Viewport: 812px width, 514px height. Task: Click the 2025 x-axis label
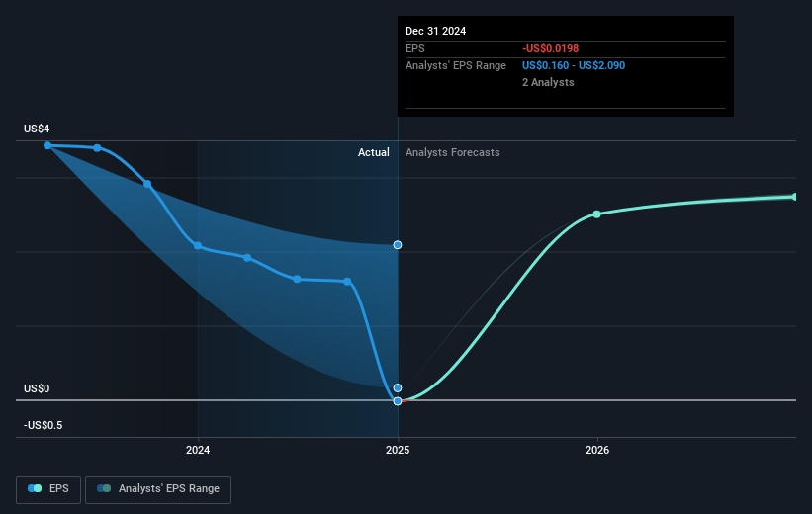398,450
